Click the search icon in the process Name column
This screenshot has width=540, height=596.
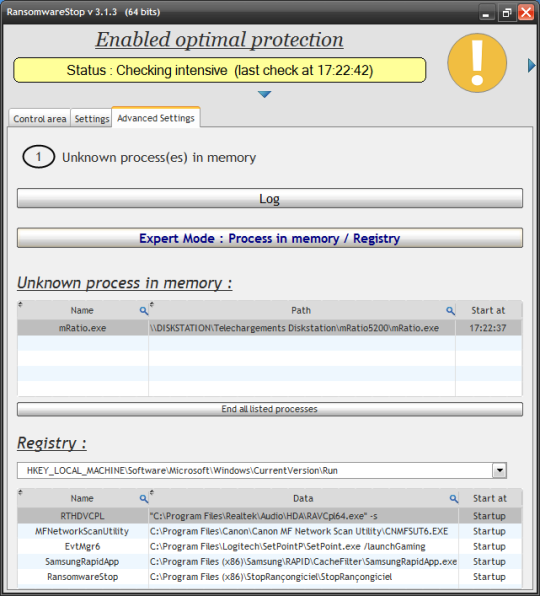144,311
